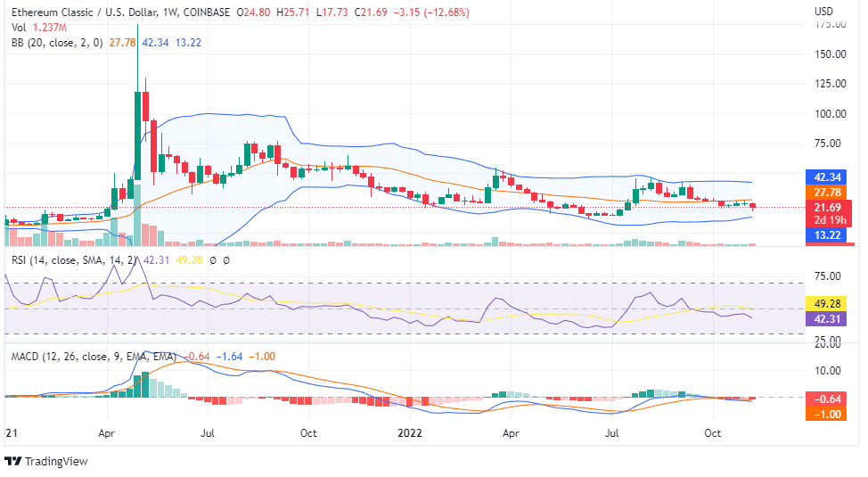Viewport: 868px width, 477px height.
Task: Click the blue 42.34 upper band price tag
Action: point(827,177)
